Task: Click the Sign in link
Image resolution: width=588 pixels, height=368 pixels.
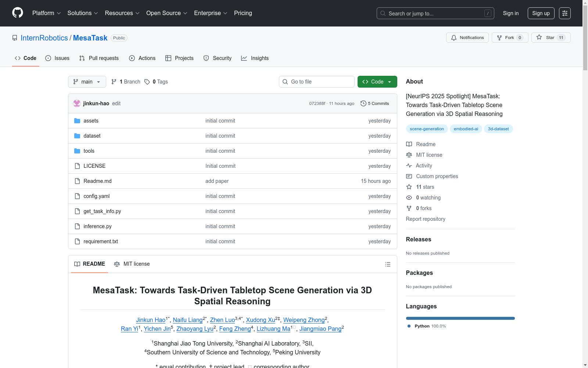Action: [x=511, y=13]
